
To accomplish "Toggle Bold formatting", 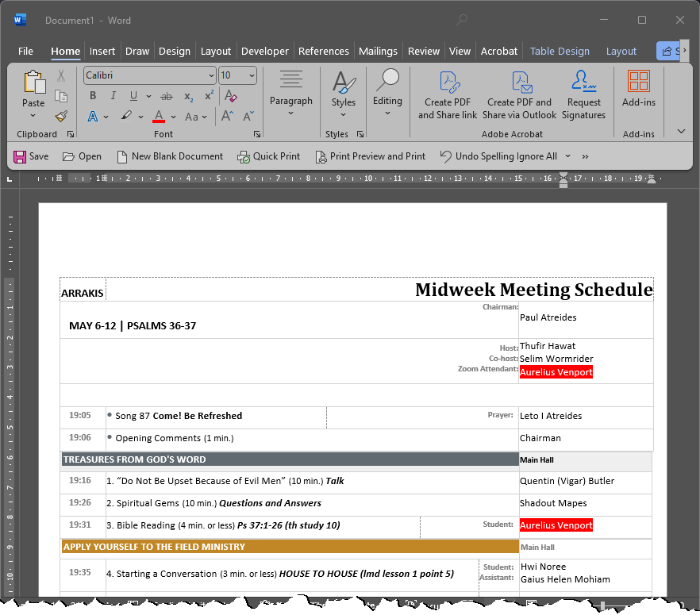I will [x=93, y=96].
